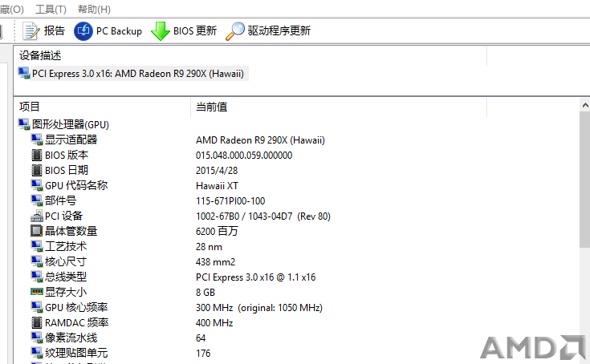Click the icon beside 部件号
The height and width of the screenshot is (364, 590).
coord(37,200)
